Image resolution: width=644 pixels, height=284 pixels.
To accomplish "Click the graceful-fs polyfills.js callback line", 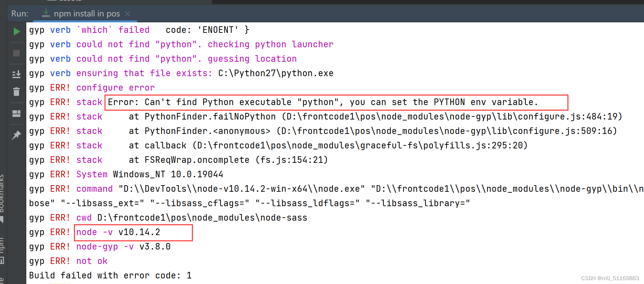I will 278,145.
